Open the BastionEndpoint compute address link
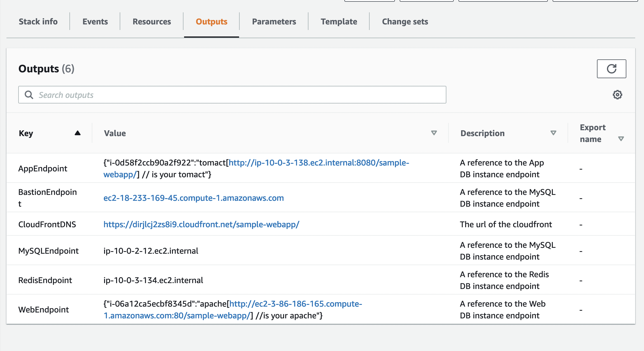 tap(193, 198)
